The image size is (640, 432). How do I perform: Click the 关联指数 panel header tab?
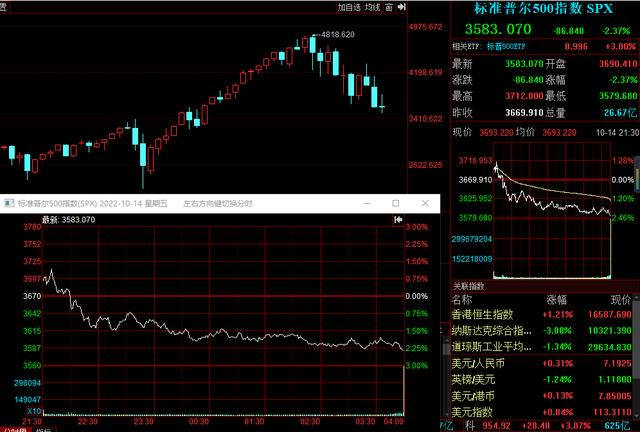468,286
